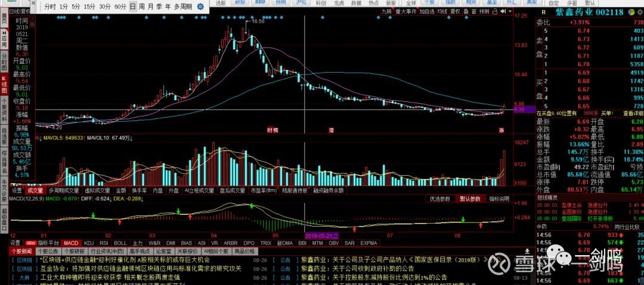Toggle the 叠 overlay option
This screenshot has width=644, height=285.
point(466,11)
